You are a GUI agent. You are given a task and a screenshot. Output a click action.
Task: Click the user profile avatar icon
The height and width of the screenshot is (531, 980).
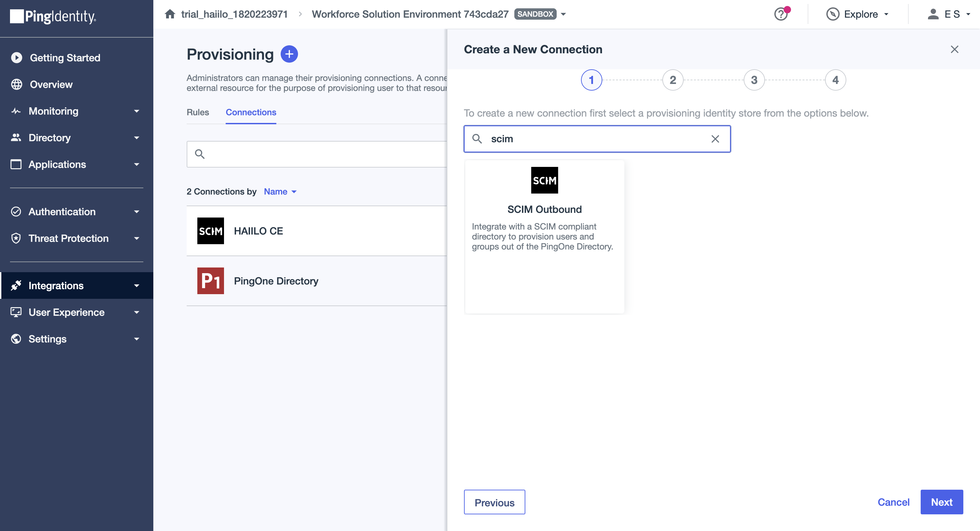pyautogui.click(x=933, y=14)
